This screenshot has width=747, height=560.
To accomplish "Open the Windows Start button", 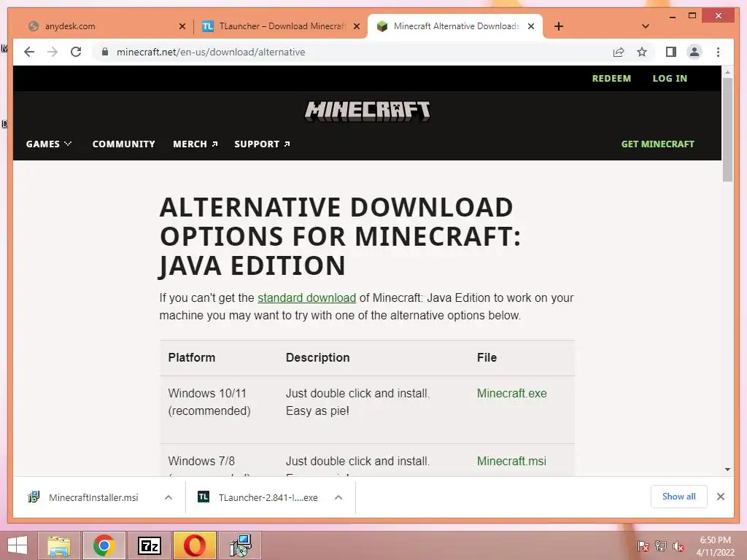I will click(18, 545).
